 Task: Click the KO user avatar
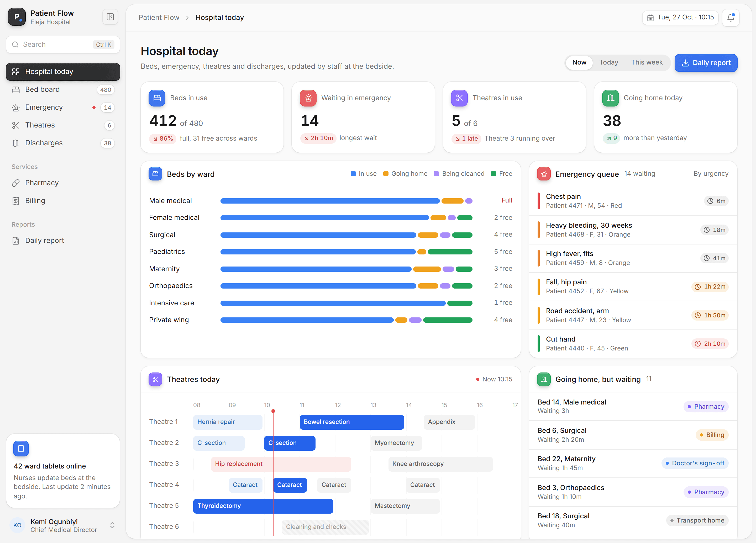coord(17,525)
